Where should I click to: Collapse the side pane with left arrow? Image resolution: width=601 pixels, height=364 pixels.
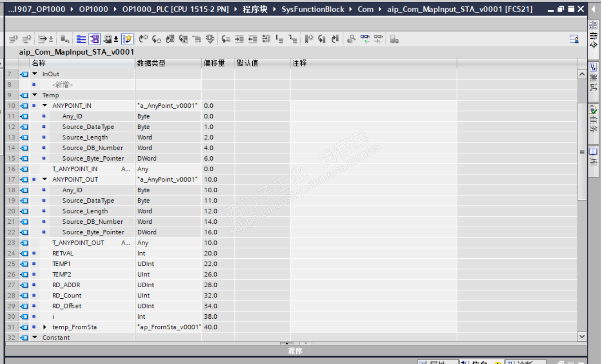click(x=593, y=9)
